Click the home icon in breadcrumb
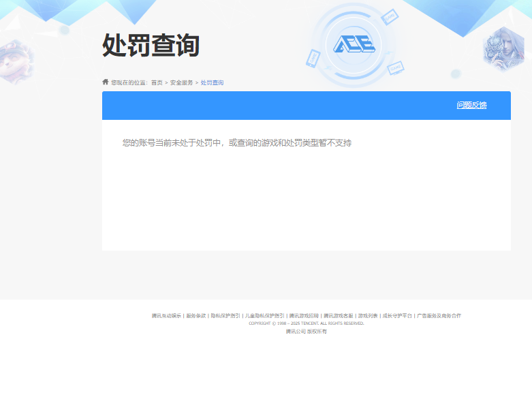This screenshot has height=397, width=532. (106, 82)
